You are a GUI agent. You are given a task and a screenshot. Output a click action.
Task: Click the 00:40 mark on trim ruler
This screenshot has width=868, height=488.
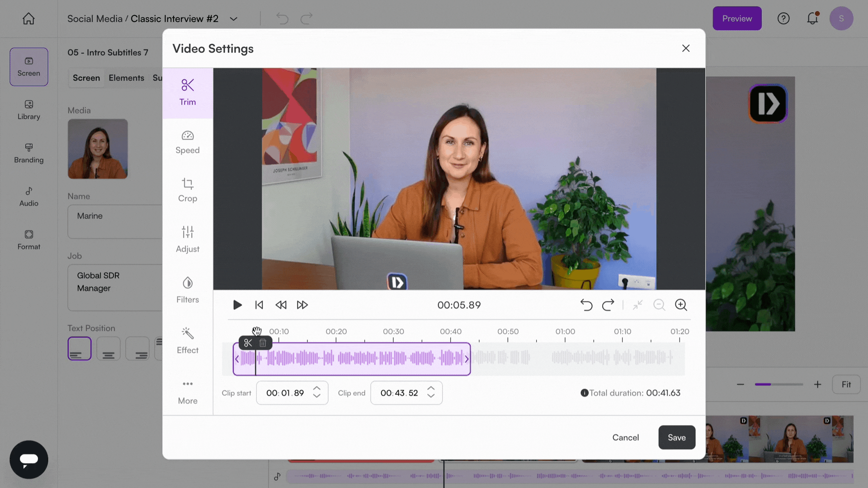451,331
